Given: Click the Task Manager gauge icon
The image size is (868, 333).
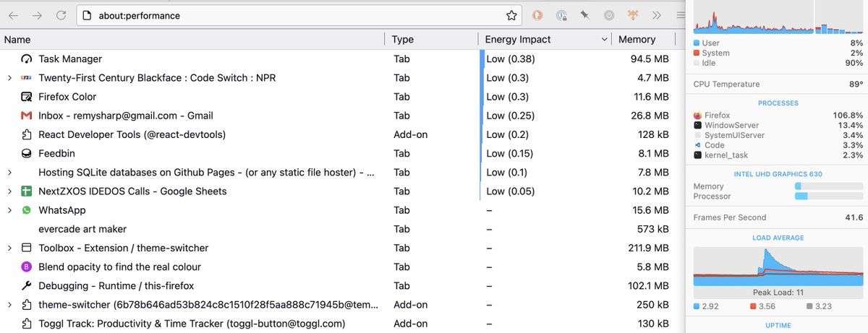Looking at the screenshot, I should click(26, 59).
